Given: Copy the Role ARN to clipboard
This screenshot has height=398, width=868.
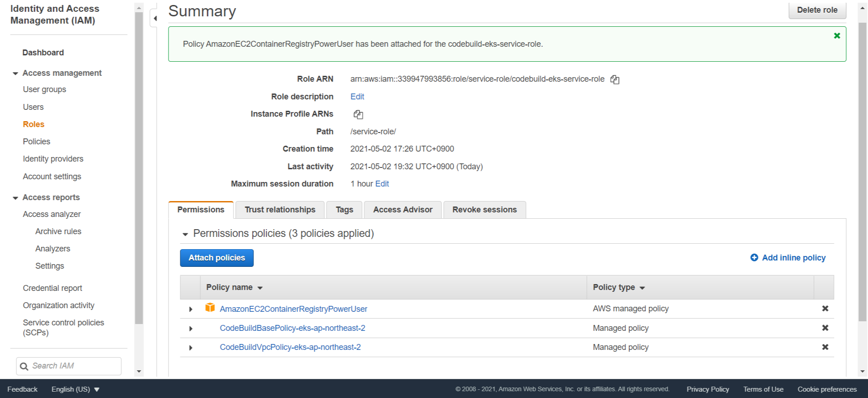Looking at the screenshot, I should [615, 79].
